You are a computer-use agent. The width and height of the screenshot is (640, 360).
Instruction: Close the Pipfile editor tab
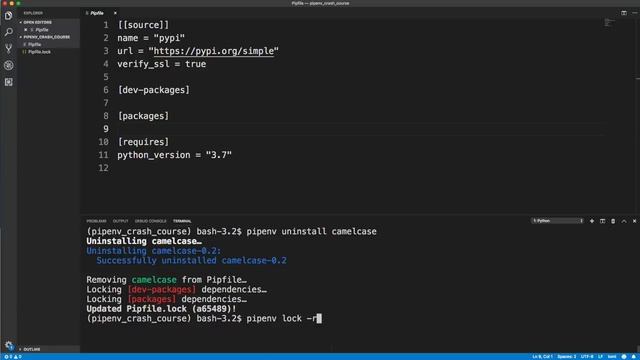[115, 13]
